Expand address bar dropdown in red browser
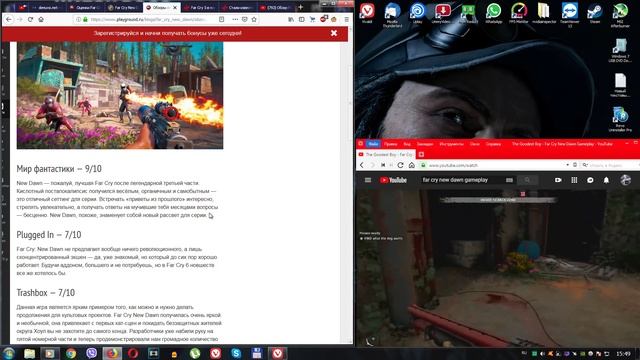640x360 pixels. click(x=567, y=165)
